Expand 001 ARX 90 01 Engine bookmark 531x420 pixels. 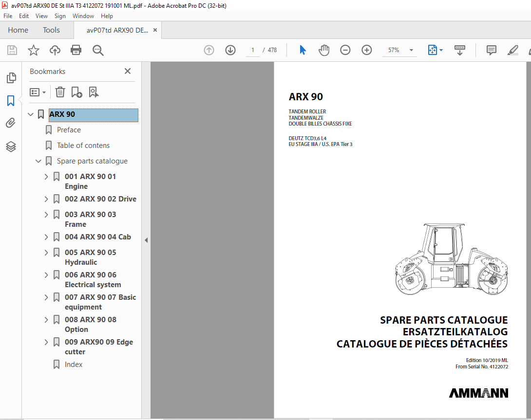coord(46,177)
